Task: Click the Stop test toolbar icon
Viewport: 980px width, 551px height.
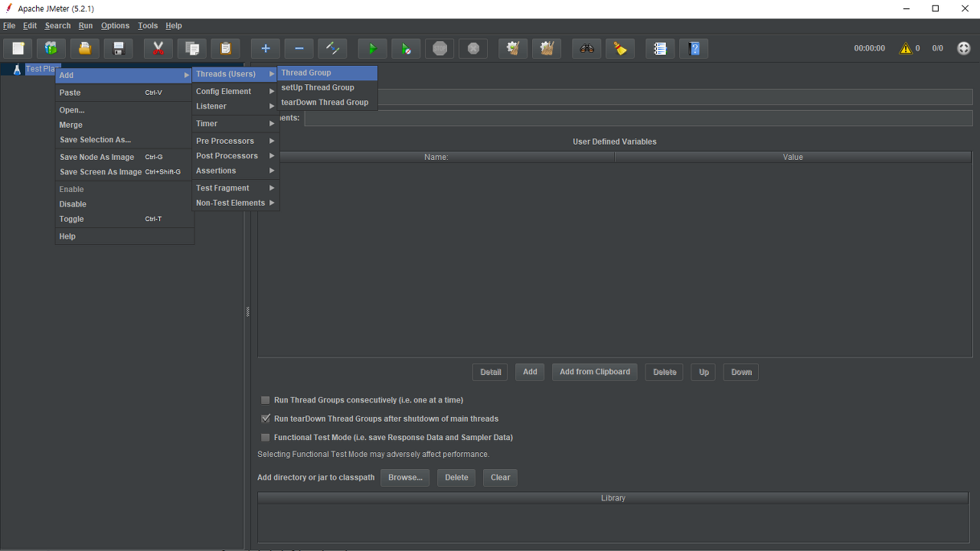Action: click(440, 49)
